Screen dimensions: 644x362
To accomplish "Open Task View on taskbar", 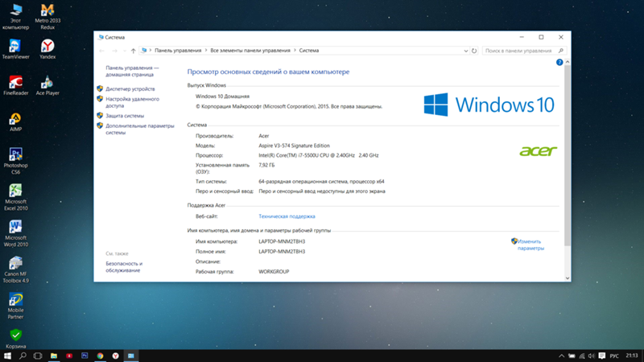I will point(38,356).
